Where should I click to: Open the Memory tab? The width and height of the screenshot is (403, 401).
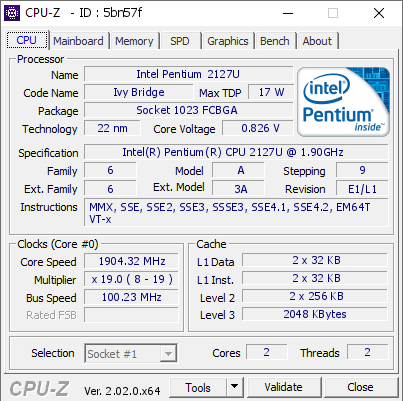(134, 41)
